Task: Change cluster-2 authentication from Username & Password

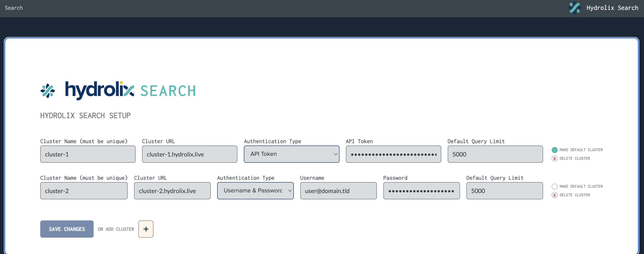Action: click(x=255, y=190)
